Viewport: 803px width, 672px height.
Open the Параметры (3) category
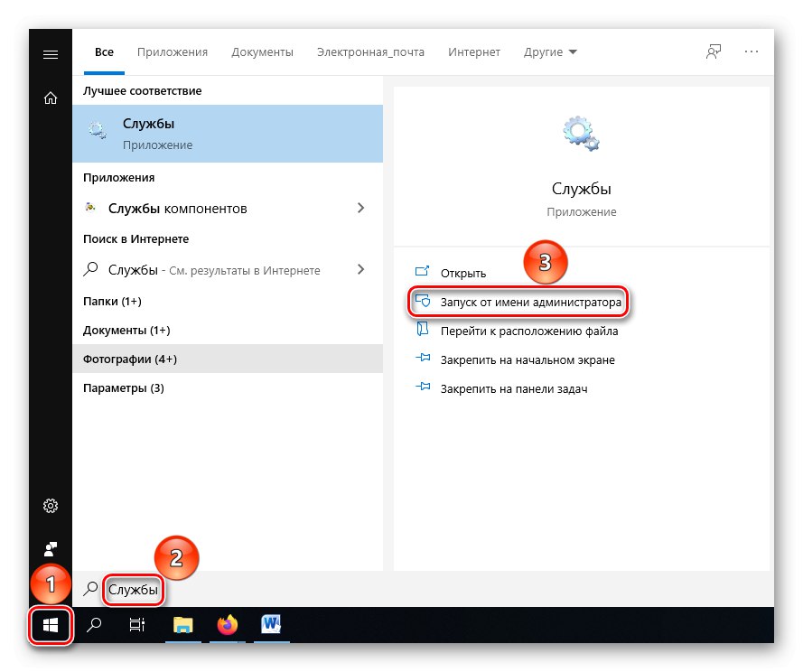124,388
